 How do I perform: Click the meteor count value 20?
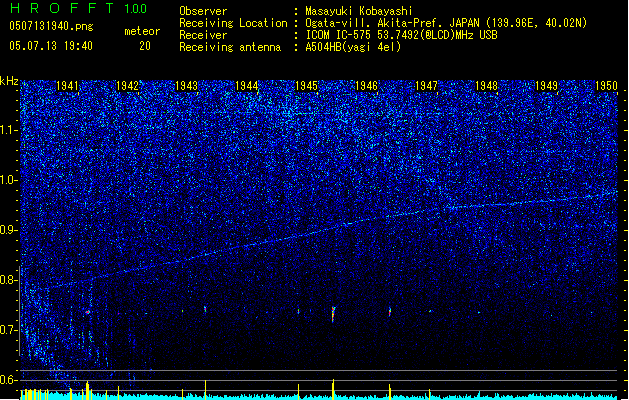coord(145,46)
